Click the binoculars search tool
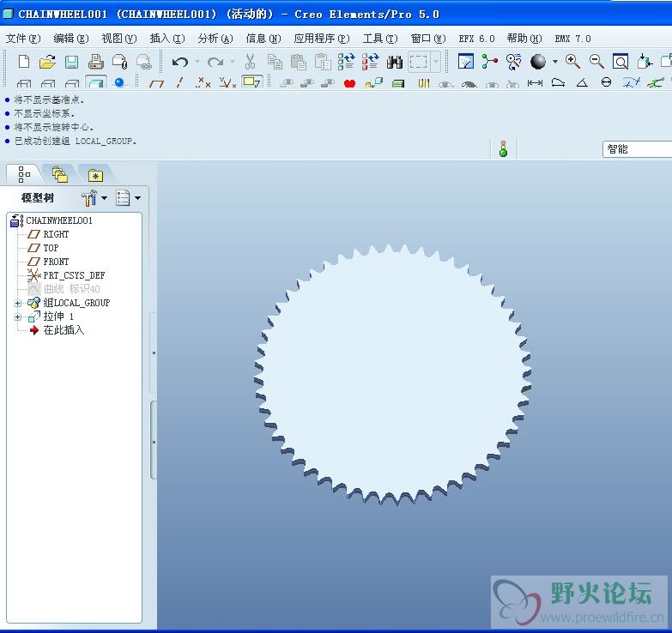 point(394,62)
